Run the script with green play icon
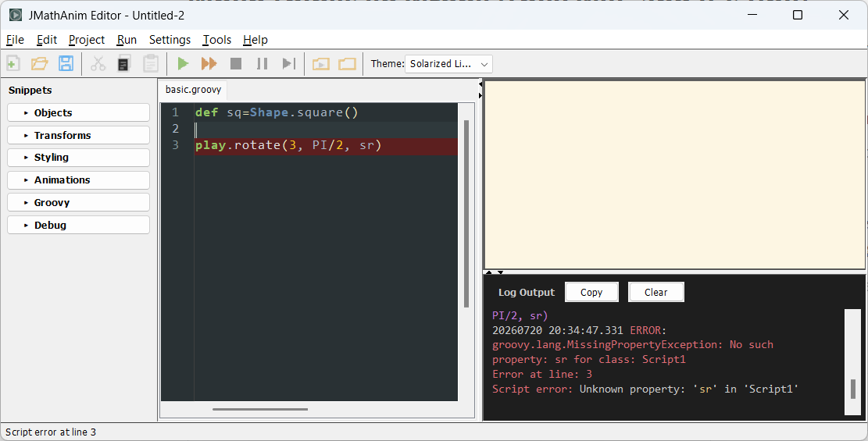The height and width of the screenshot is (441, 868). click(x=183, y=64)
